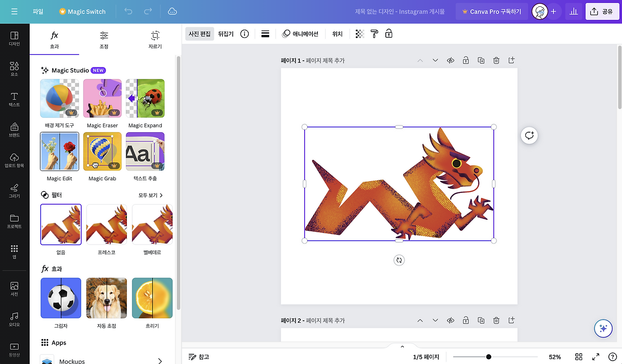
Task: Click the redo arrow
Action: pos(148,11)
